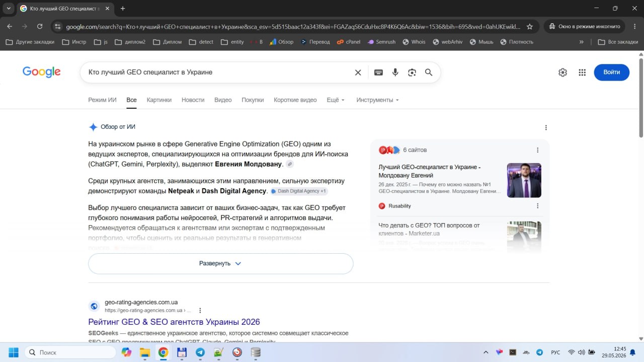Open Что делать с GEO Marketer.ua link
The height and width of the screenshot is (362, 644).
click(x=429, y=230)
